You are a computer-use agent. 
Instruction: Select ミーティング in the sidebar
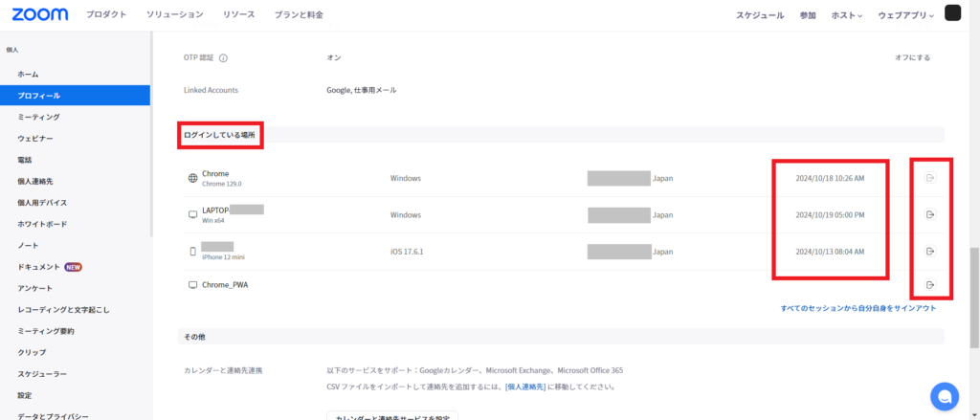pos(38,117)
